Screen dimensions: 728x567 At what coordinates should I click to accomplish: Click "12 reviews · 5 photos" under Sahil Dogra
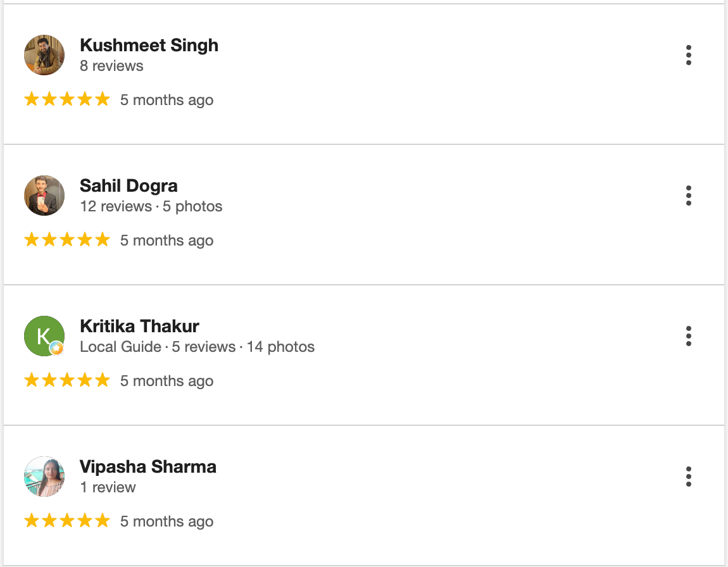click(x=151, y=206)
